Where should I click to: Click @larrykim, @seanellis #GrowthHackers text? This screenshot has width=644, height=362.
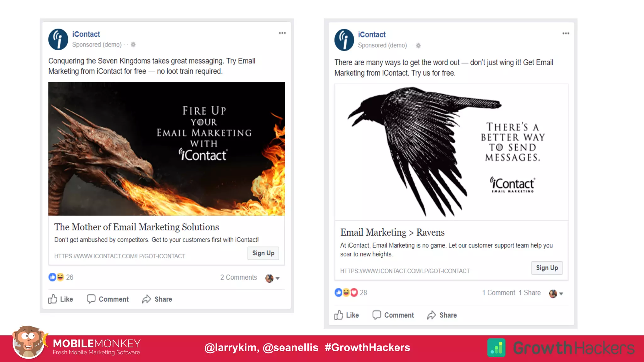[x=307, y=347]
